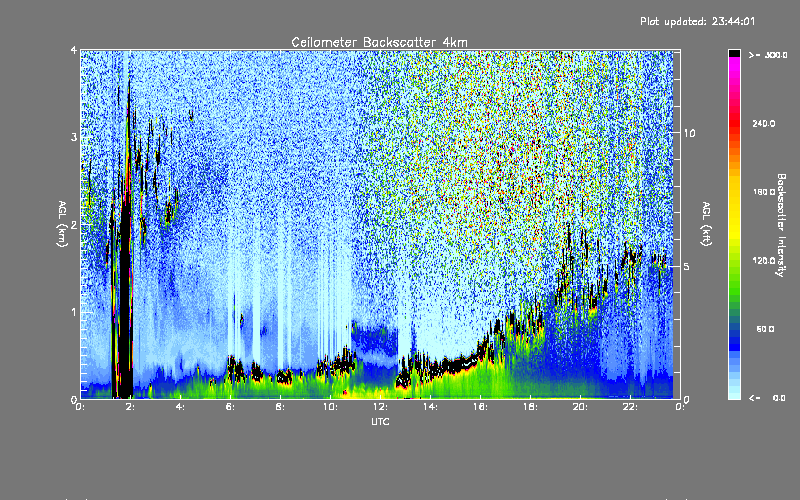
Task: Select the '1' tick on the km axis
Action: tap(74, 312)
